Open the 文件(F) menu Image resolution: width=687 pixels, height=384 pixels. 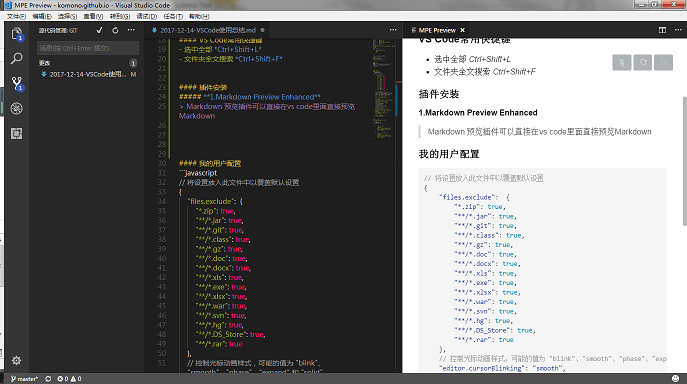(x=16, y=16)
